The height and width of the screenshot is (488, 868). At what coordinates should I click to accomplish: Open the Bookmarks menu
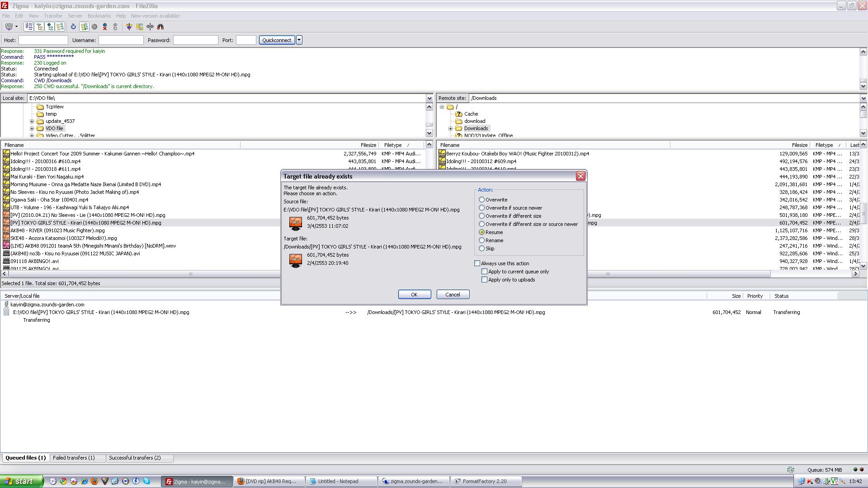pyautogui.click(x=99, y=16)
